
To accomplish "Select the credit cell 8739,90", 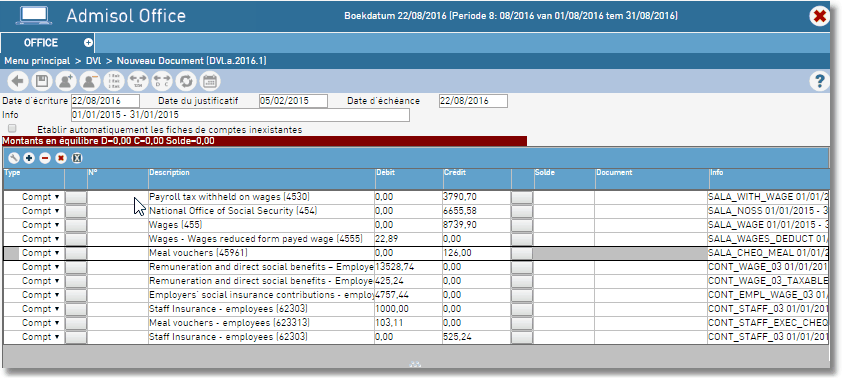I will click(477, 225).
